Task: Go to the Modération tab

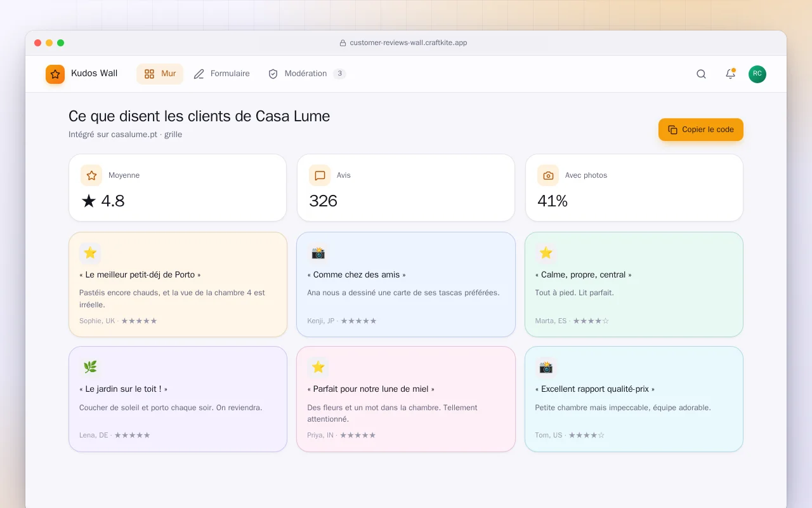Action: click(307, 74)
